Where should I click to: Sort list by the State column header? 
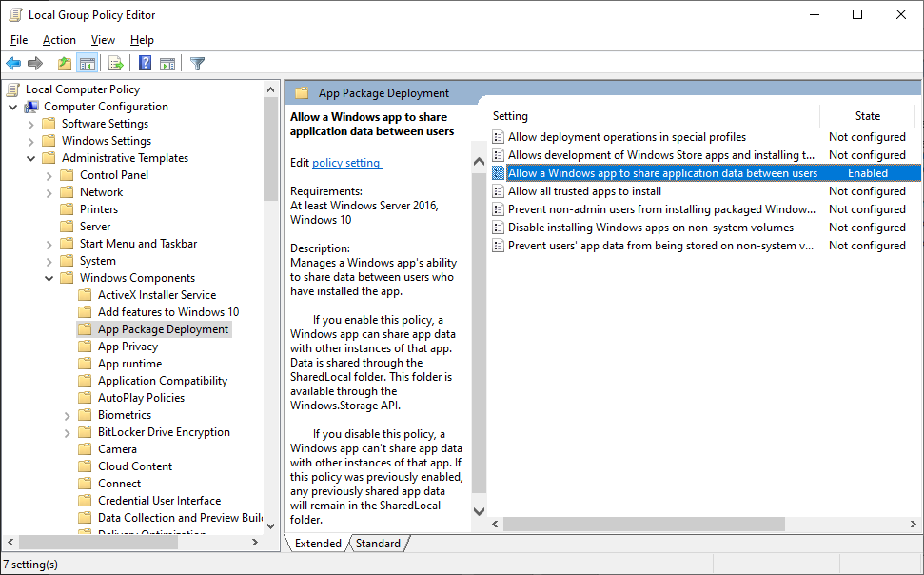[867, 116]
